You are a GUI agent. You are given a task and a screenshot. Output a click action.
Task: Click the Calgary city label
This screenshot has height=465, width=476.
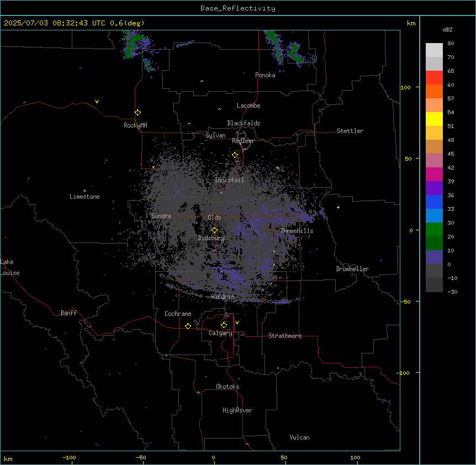click(221, 333)
